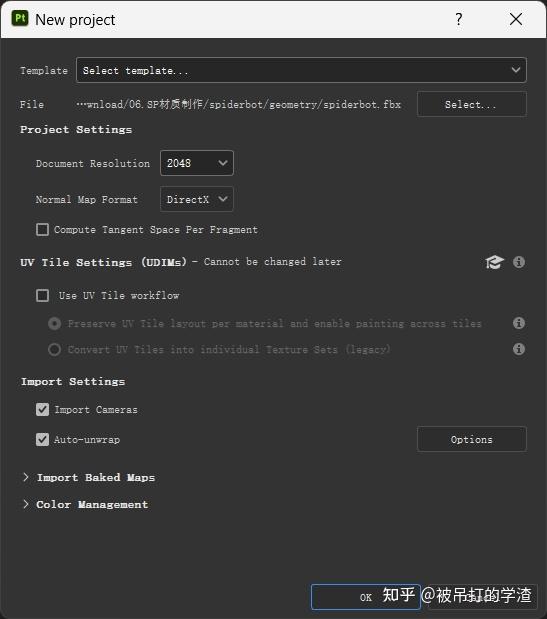
Task: Uncheck the Import Cameras checkbox
Action: pos(43,409)
